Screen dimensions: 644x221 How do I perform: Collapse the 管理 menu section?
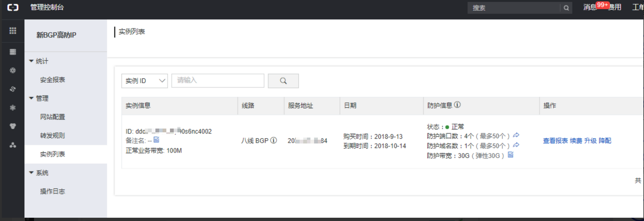[x=39, y=98]
